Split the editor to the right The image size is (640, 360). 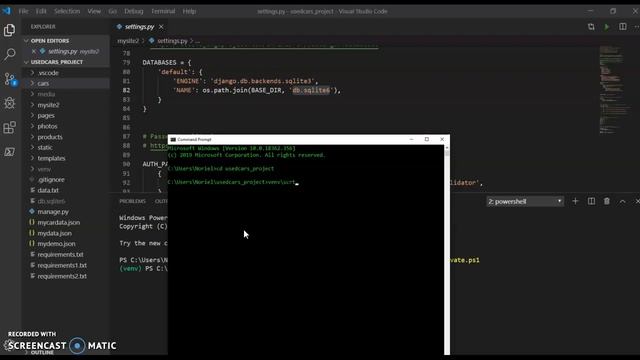coord(622,27)
